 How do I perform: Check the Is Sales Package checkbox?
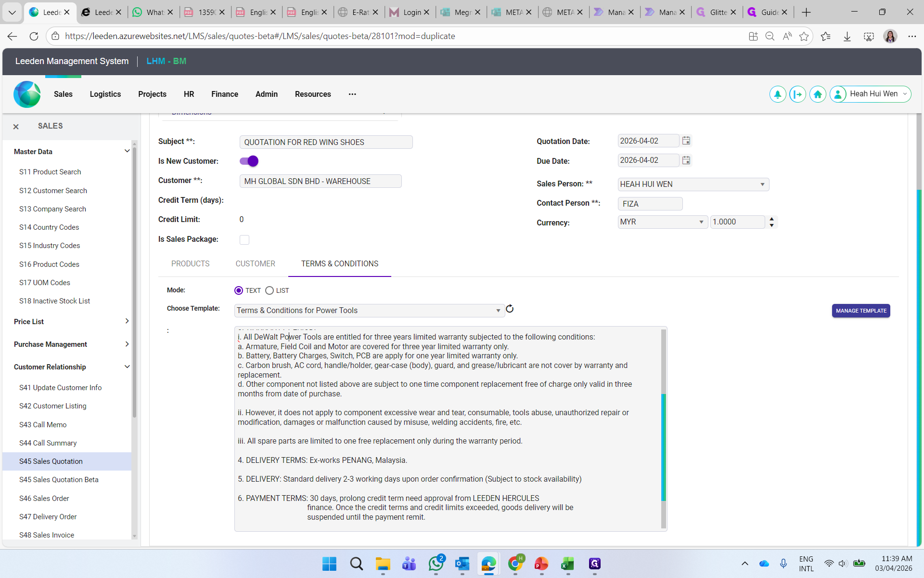pos(244,240)
